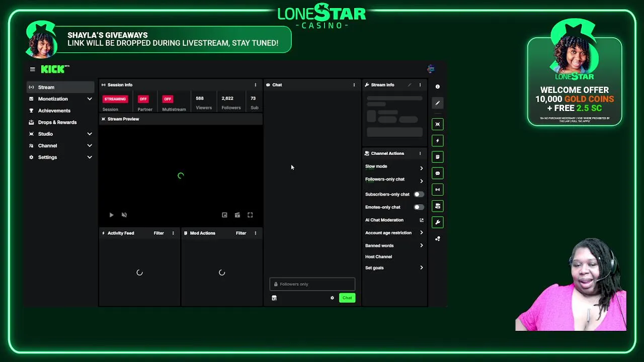The height and width of the screenshot is (362, 644).
Task: Open Stream Info three-dot menu
Action: [x=420, y=85]
